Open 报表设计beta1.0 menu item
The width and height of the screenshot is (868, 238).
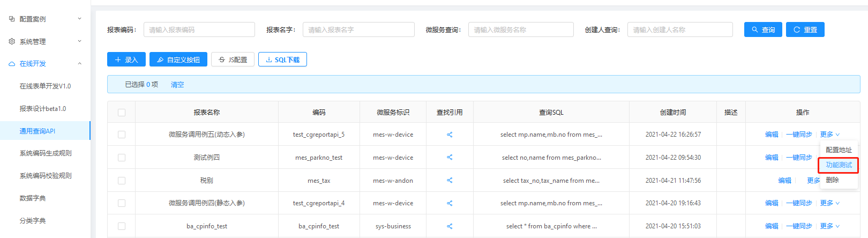pyautogui.click(x=45, y=109)
